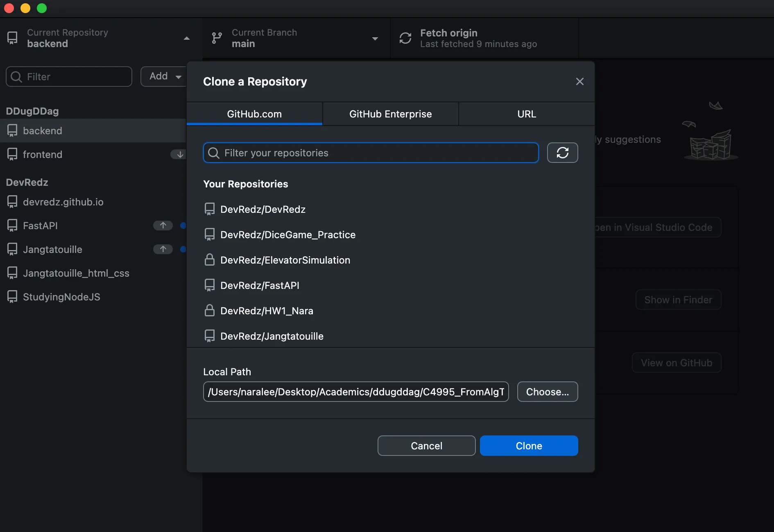Image resolution: width=774 pixels, height=532 pixels.
Task: Click the refresh repository list icon button
Action: 562,153
